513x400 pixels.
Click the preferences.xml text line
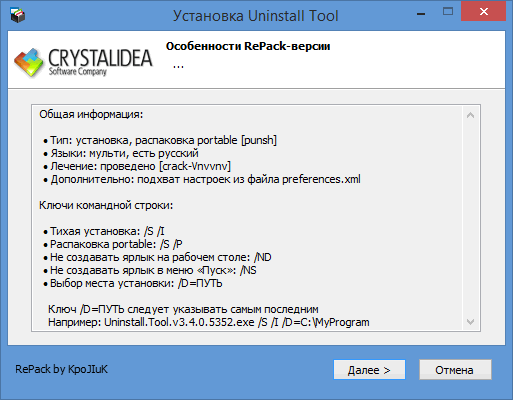click(202, 179)
